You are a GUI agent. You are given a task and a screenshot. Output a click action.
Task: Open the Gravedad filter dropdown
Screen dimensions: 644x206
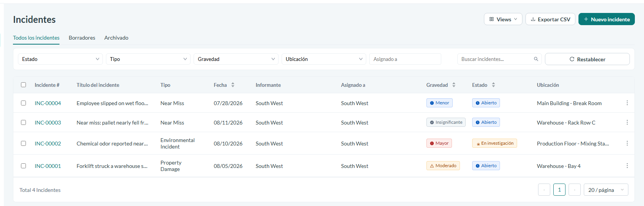click(x=236, y=59)
